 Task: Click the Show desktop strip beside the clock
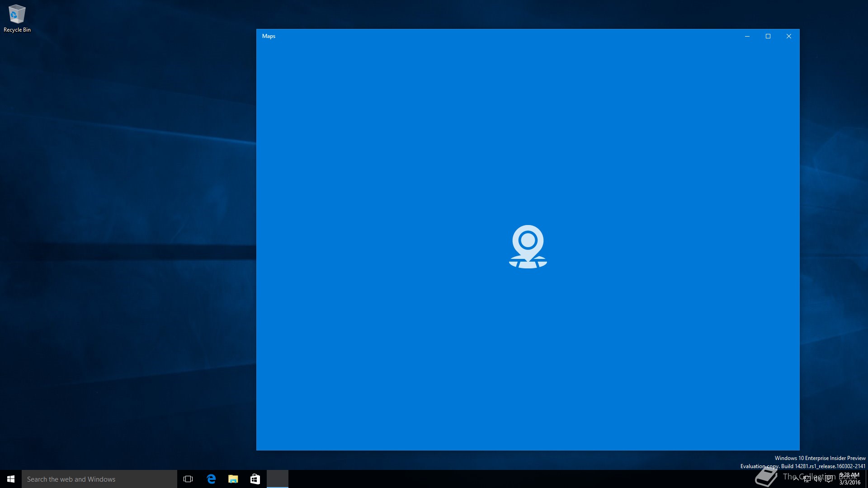(x=866, y=479)
